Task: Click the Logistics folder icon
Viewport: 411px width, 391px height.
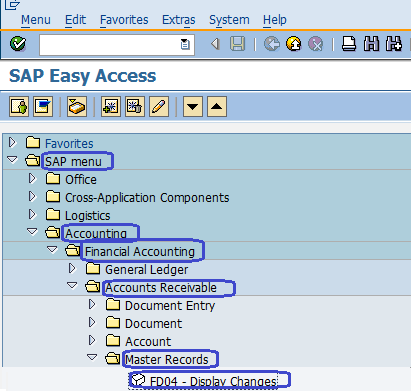Action: click(x=53, y=214)
